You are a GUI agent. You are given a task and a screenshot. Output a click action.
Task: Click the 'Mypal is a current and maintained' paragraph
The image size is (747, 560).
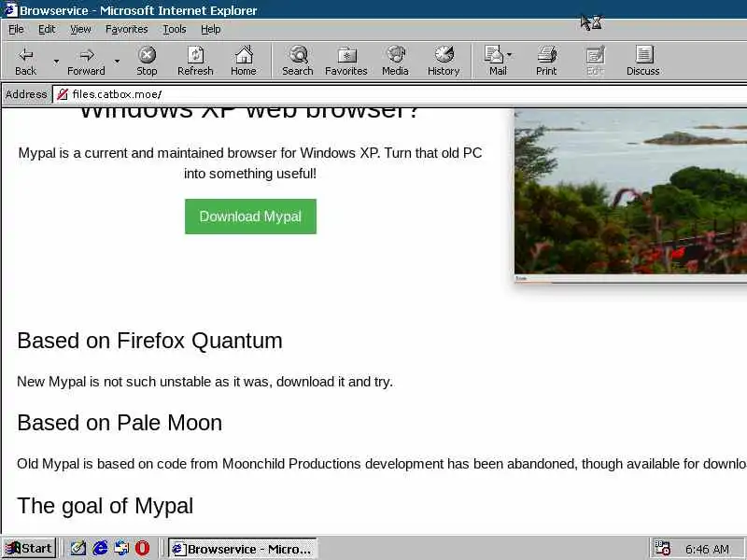coord(250,162)
